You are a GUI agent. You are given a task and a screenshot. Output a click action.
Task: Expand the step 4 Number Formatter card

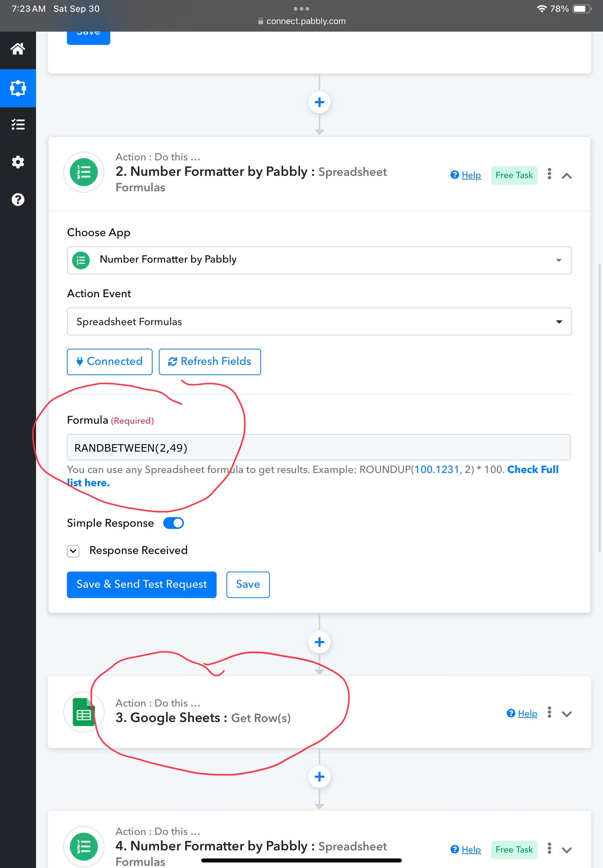(x=566, y=850)
